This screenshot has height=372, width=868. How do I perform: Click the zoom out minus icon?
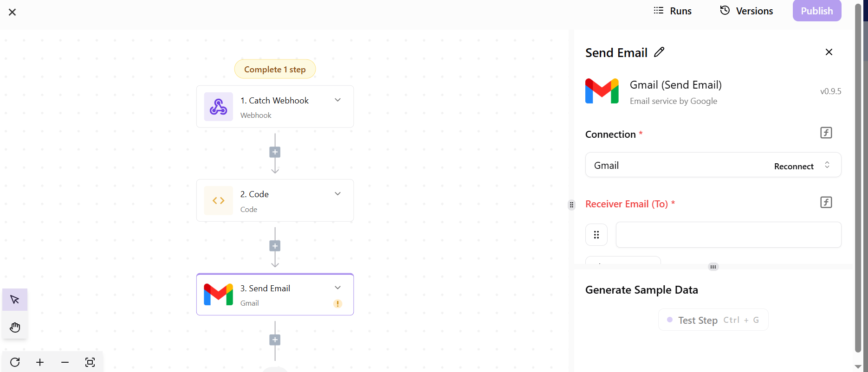pos(65,362)
